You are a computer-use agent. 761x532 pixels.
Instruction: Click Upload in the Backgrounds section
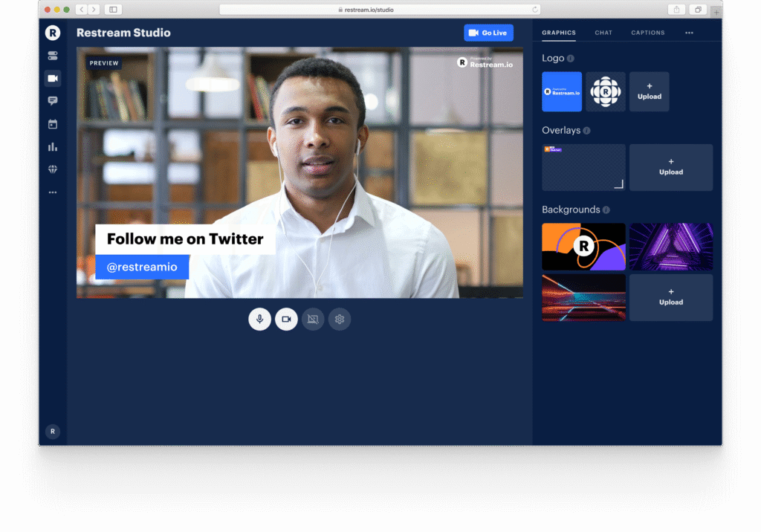tap(671, 297)
